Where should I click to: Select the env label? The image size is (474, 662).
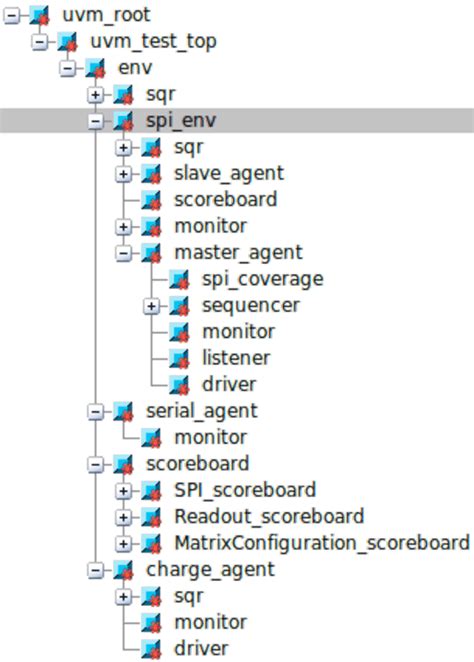click(135, 68)
